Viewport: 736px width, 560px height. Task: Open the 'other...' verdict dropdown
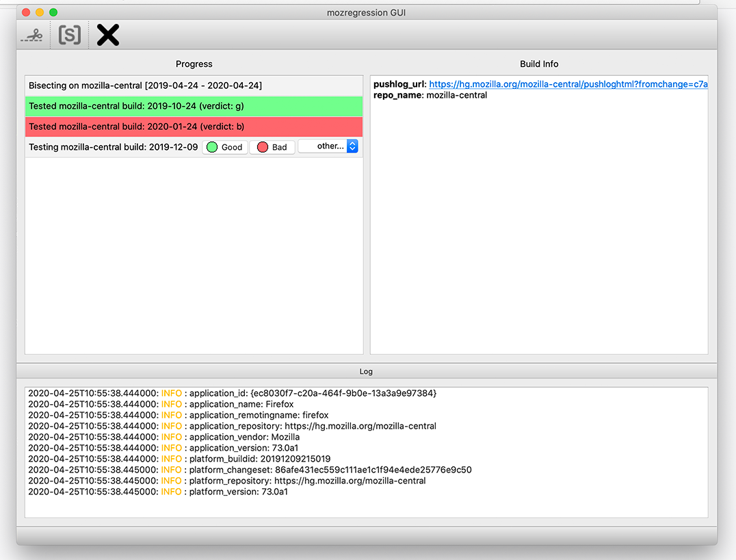pyautogui.click(x=328, y=146)
